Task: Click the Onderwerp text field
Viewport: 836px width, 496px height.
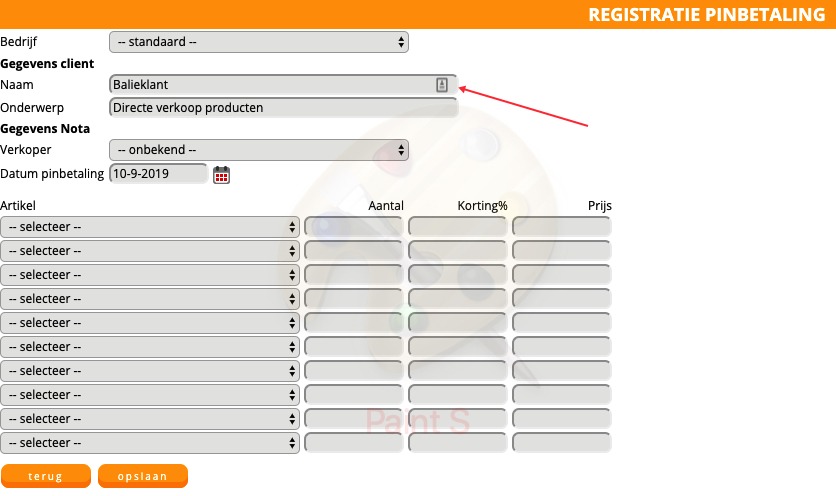Action: point(282,107)
